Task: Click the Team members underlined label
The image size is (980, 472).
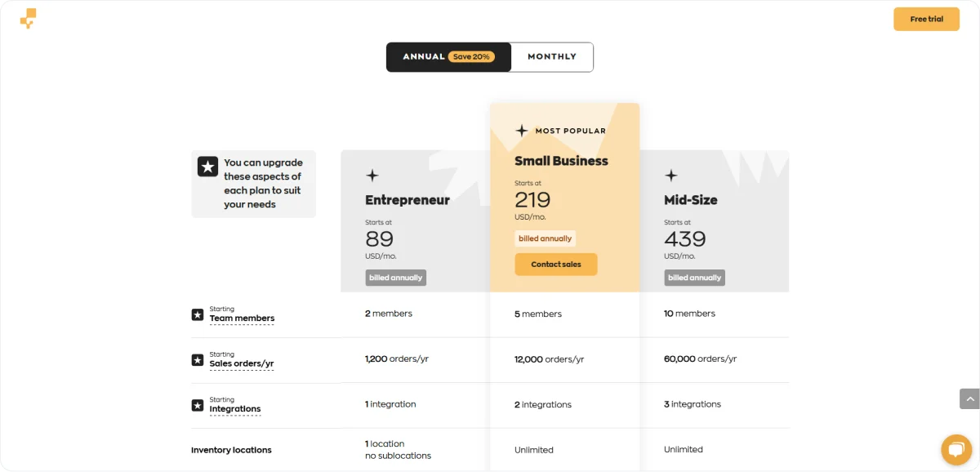Action: (242, 318)
